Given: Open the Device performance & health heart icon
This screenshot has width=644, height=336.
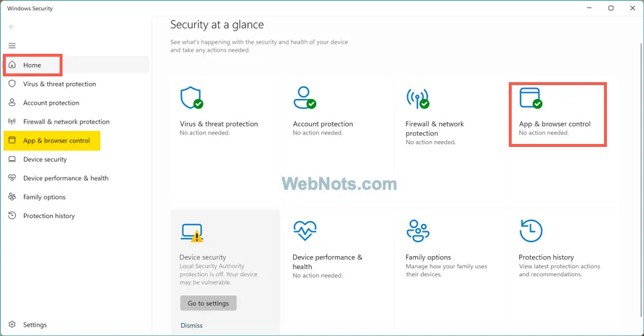Looking at the screenshot, I should pos(305,231).
